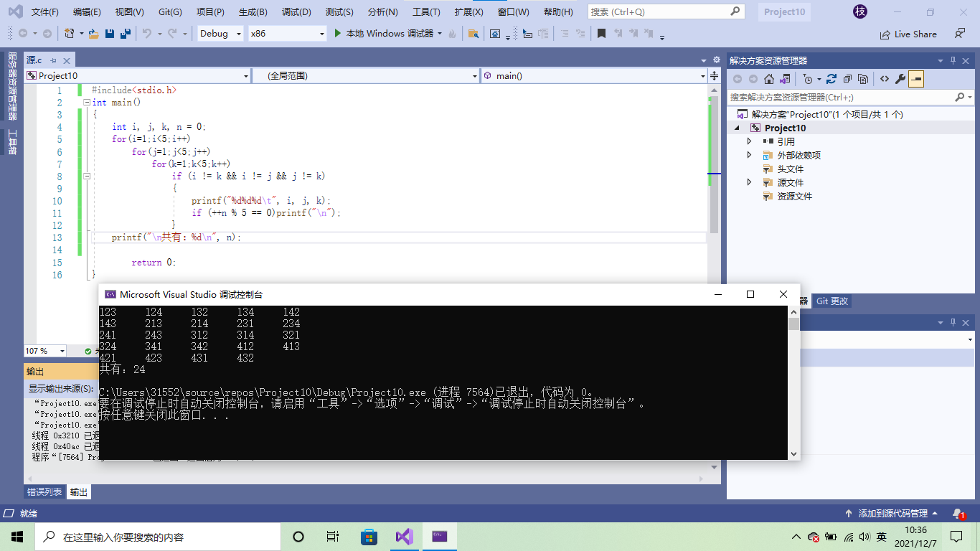Click the Open File folder icon
The height and width of the screenshot is (551, 980).
[x=93, y=34]
